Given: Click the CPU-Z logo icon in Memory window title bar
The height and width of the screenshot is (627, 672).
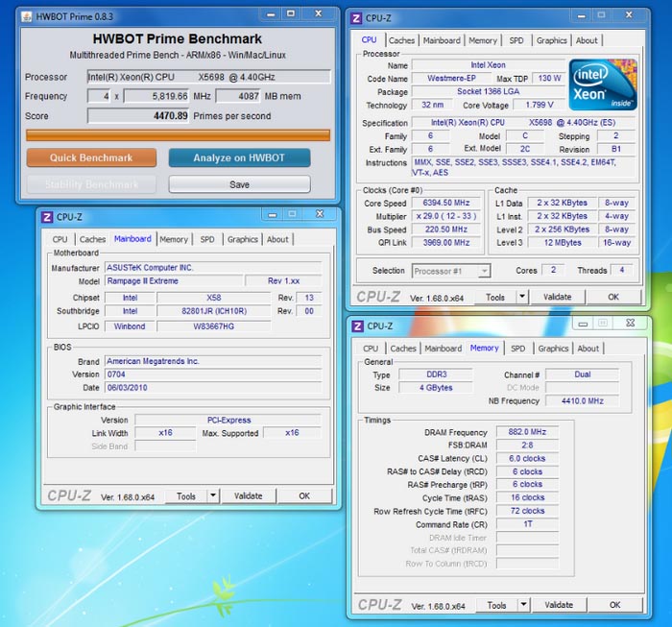Looking at the screenshot, I should tap(357, 326).
